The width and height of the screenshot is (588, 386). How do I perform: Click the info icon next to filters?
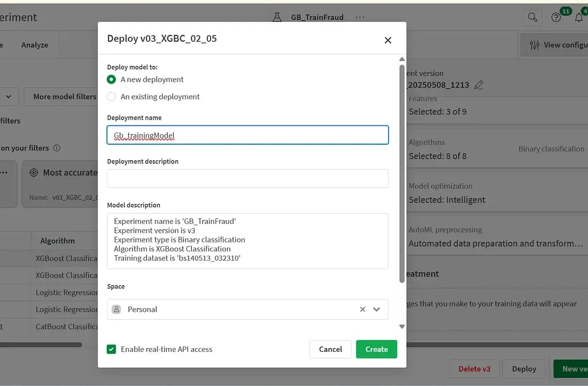(x=57, y=148)
